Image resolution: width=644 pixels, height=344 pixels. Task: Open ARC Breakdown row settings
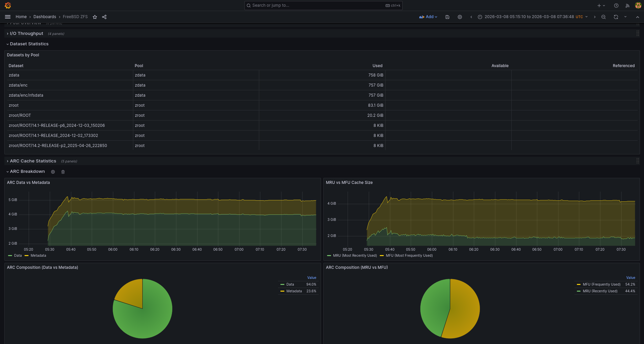[53, 172]
